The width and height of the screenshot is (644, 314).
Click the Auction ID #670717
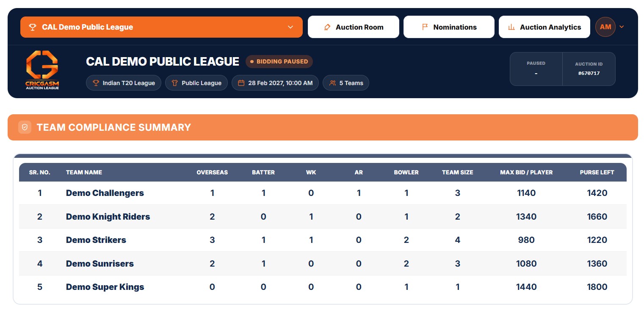[x=589, y=73]
